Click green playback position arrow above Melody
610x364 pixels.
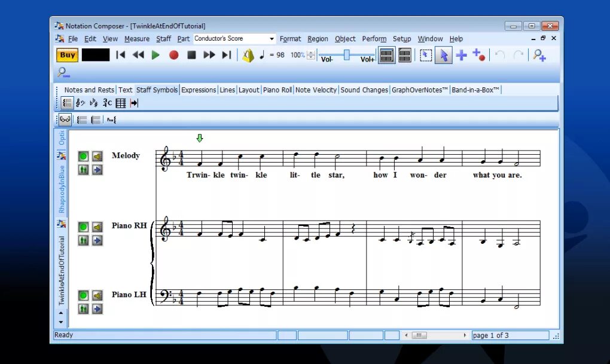(x=200, y=138)
